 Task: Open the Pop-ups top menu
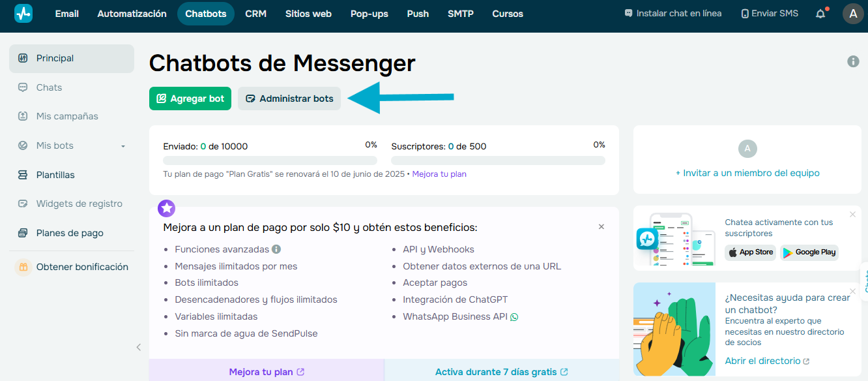(x=369, y=14)
